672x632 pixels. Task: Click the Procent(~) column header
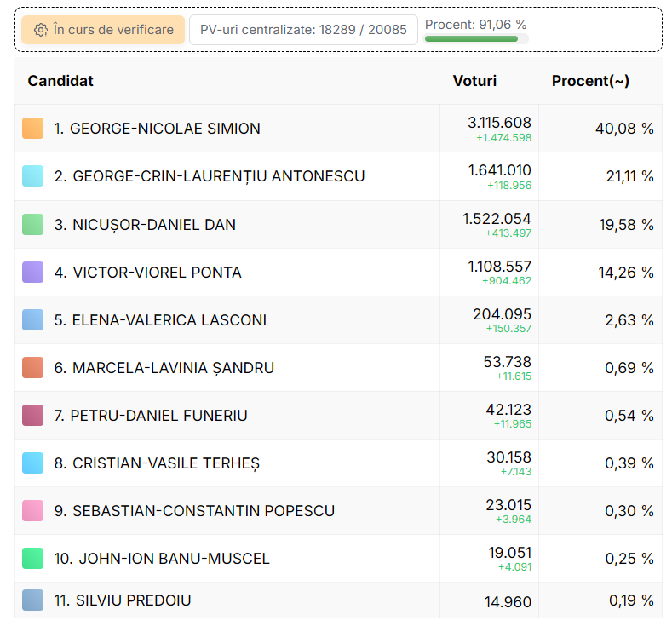point(590,81)
